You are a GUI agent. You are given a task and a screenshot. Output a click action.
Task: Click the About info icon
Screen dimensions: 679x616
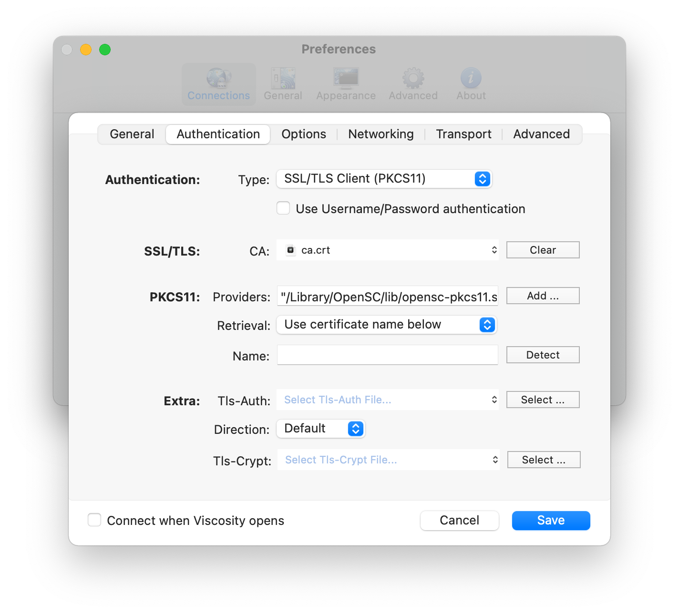click(471, 78)
